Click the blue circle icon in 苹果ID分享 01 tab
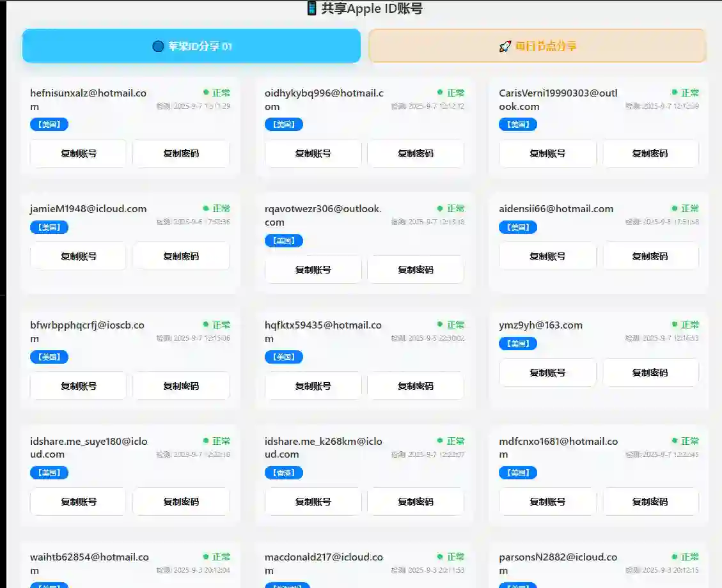722x588 pixels. tap(158, 45)
